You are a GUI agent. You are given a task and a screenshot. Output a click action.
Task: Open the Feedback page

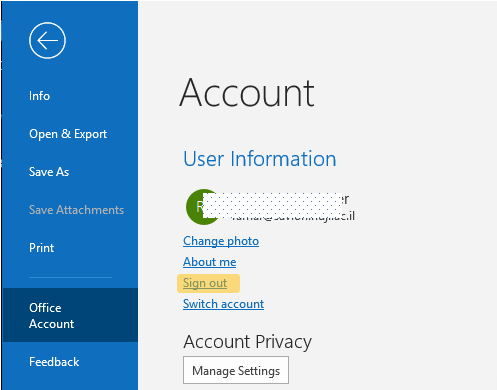(54, 362)
